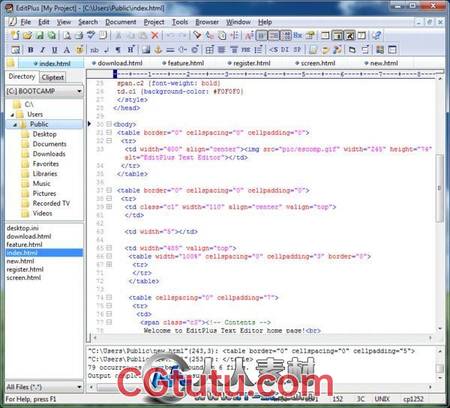Screen dimensions: 450x408
Task: Switch to the download.html document tab
Action: tap(117, 63)
